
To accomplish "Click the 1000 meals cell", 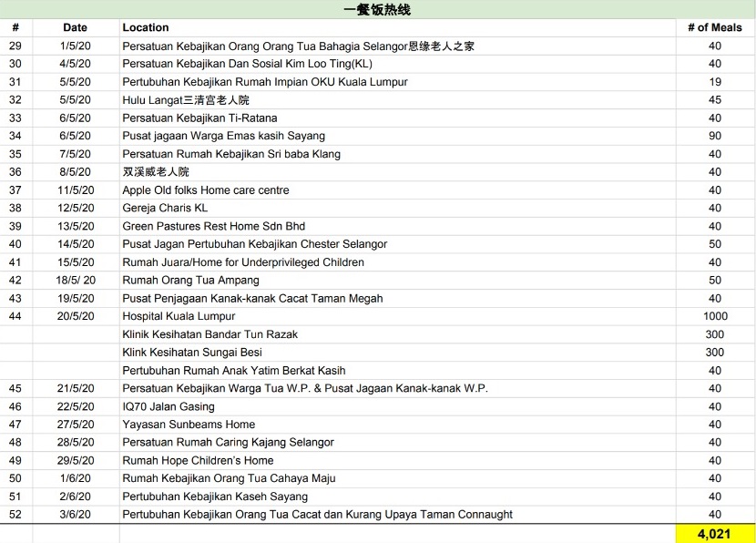I will 714,316.
